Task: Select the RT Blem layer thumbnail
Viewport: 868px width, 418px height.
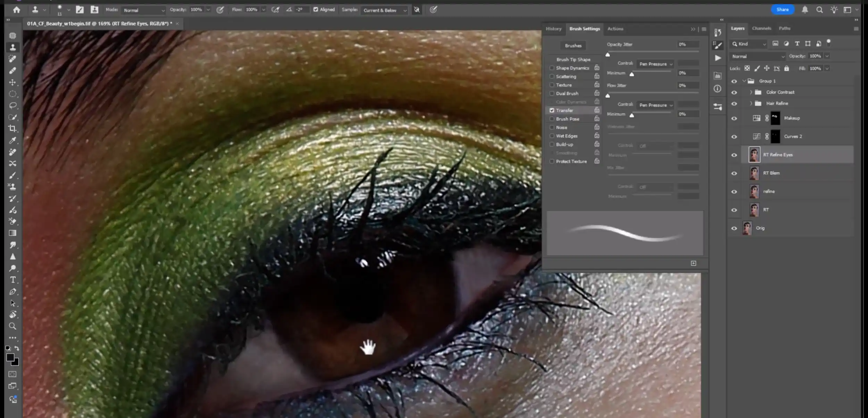Action: (754, 173)
